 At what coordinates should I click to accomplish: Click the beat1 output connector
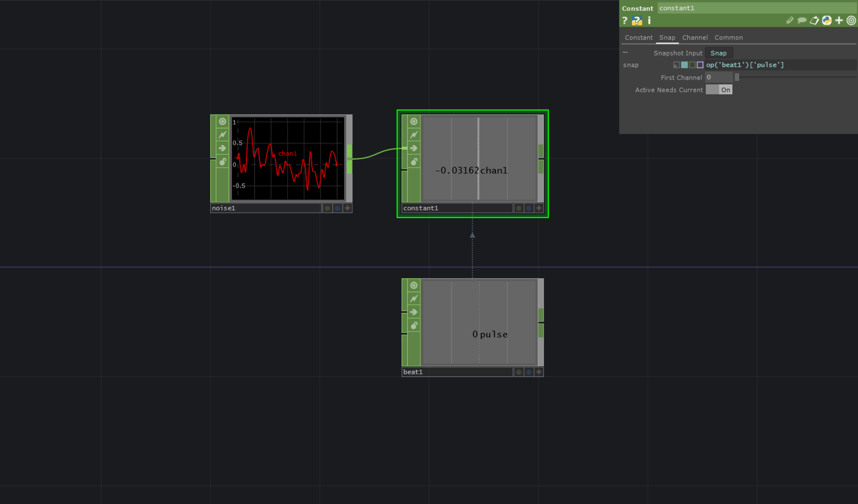pos(541,323)
